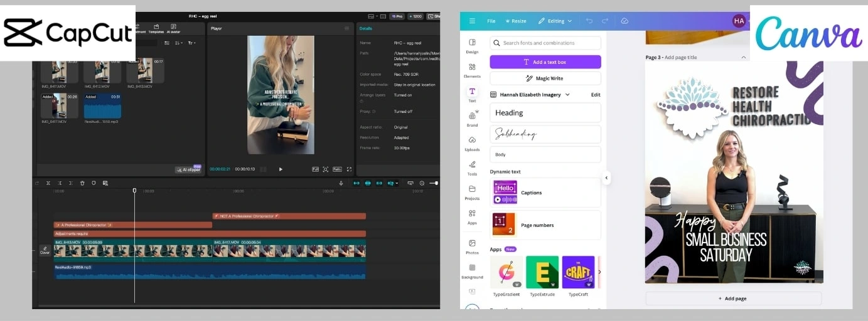Image resolution: width=868 pixels, height=321 pixels.
Task: Collapse Page 3 chevron in Canva
Action: tap(744, 57)
